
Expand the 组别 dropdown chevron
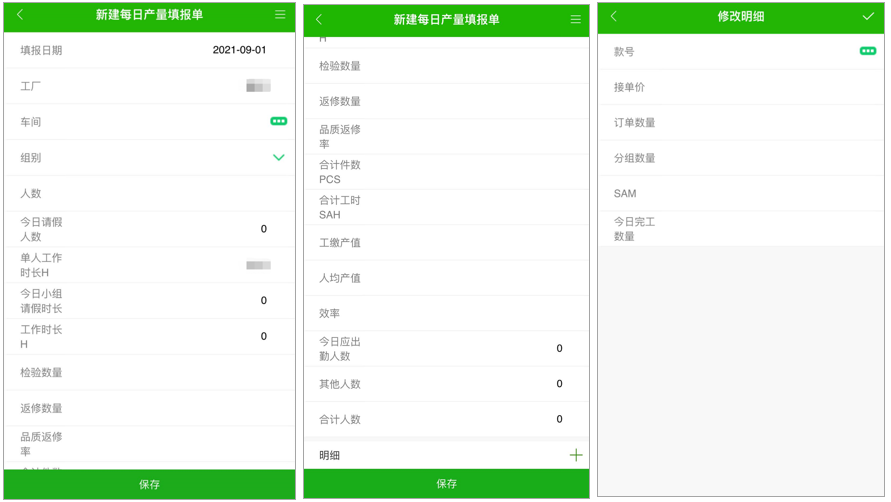point(278,157)
